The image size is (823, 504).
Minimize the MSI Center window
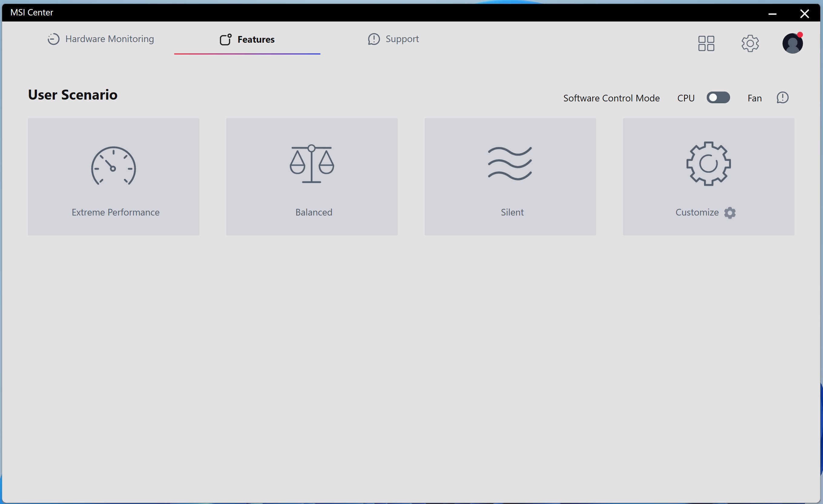click(x=772, y=14)
